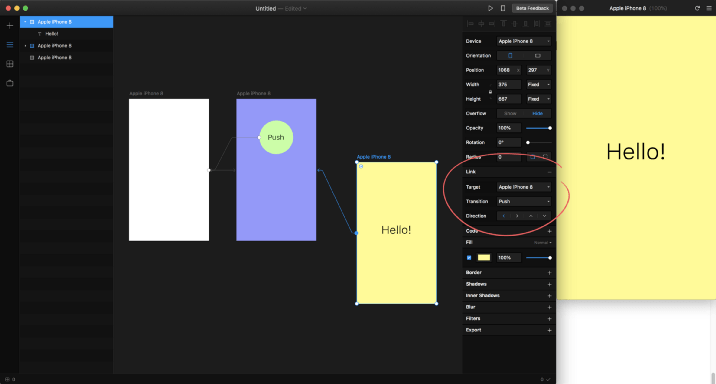Add a Blur with plus

point(549,307)
